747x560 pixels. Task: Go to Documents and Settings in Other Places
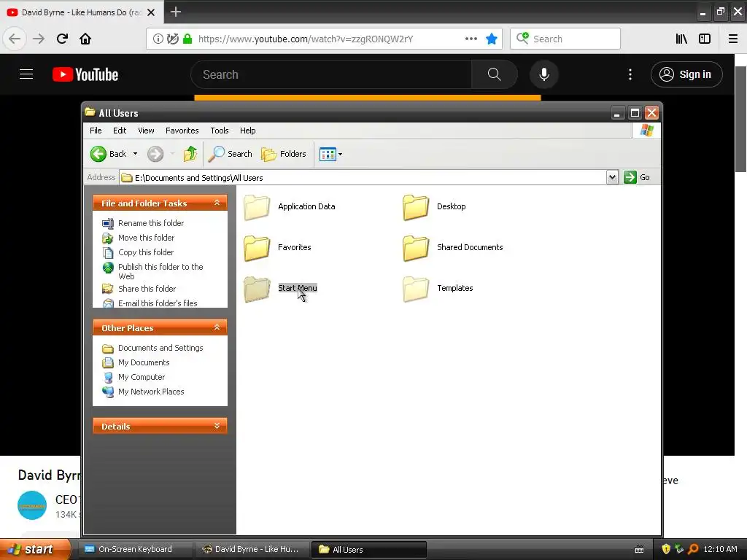(160, 348)
